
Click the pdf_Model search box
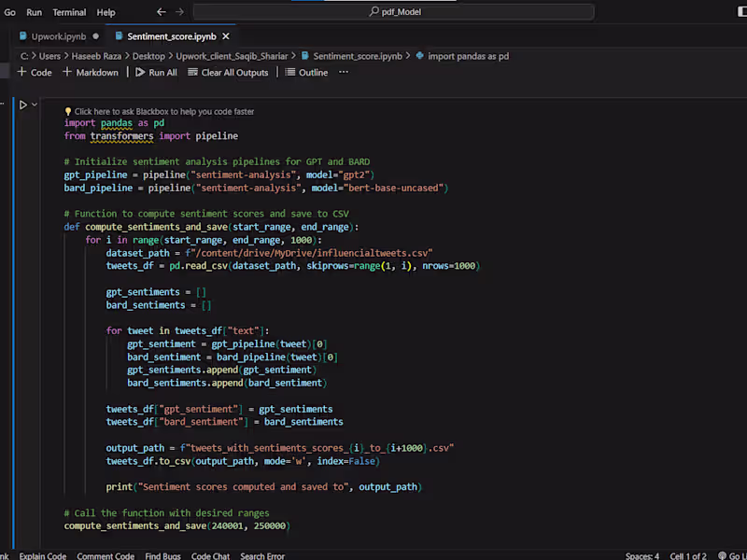click(402, 12)
